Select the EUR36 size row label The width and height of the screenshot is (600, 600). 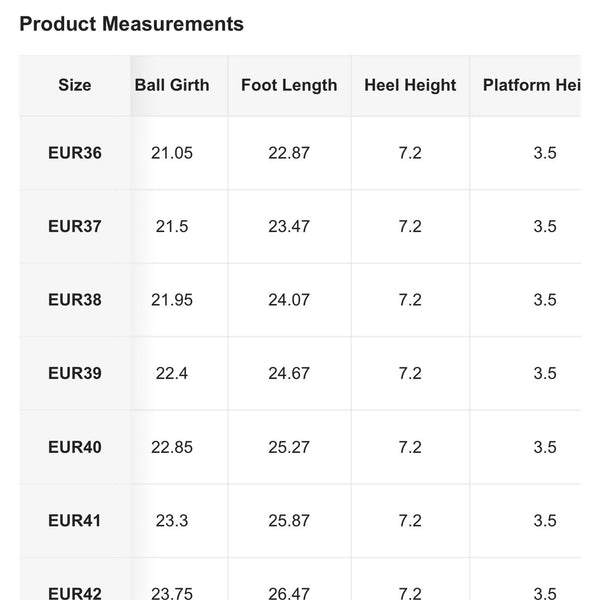coord(75,153)
